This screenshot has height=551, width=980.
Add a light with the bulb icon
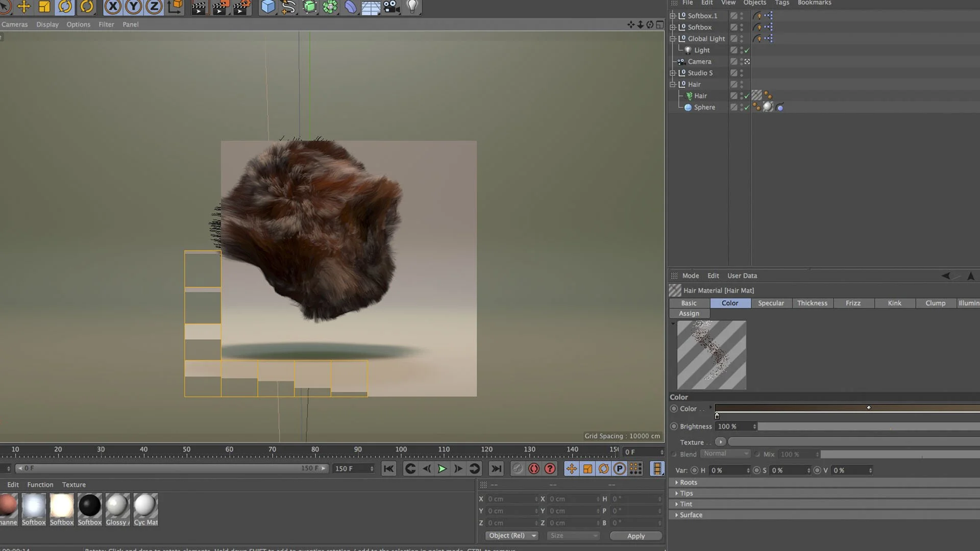coord(412,7)
